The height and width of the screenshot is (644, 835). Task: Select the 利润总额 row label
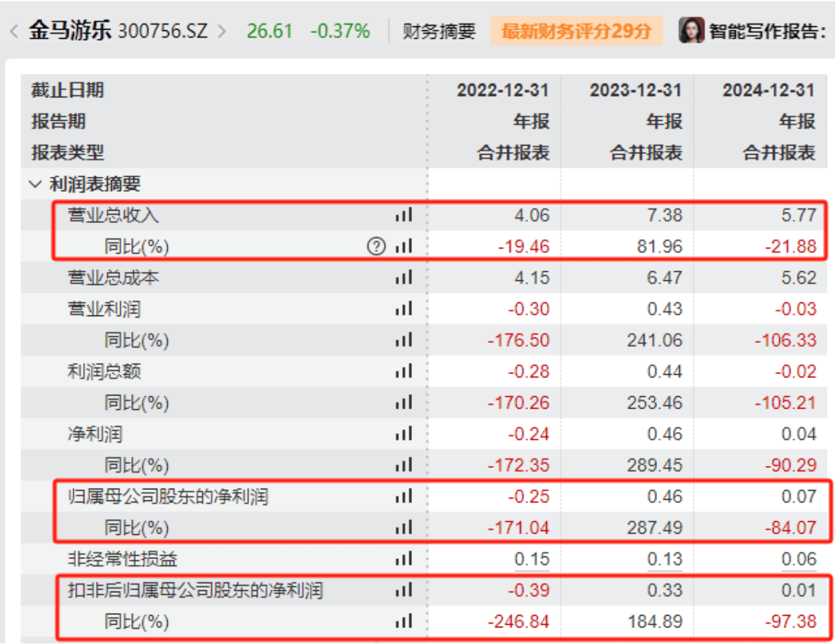(x=104, y=371)
